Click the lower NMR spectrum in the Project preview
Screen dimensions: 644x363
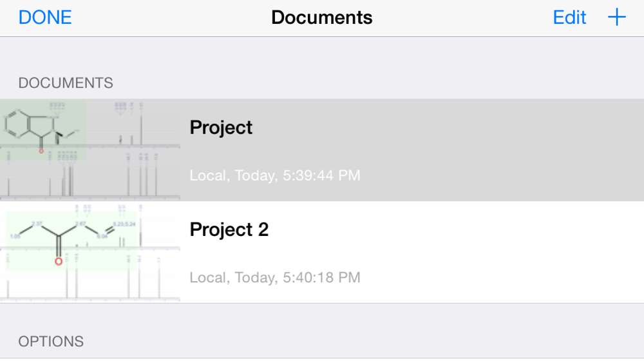[x=90, y=175]
